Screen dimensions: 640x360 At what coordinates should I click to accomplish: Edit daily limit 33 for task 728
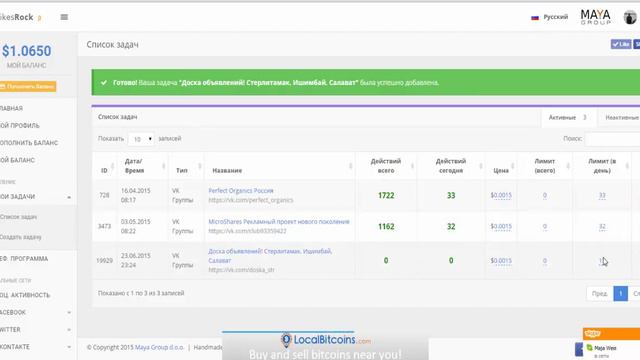tap(602, 196)
